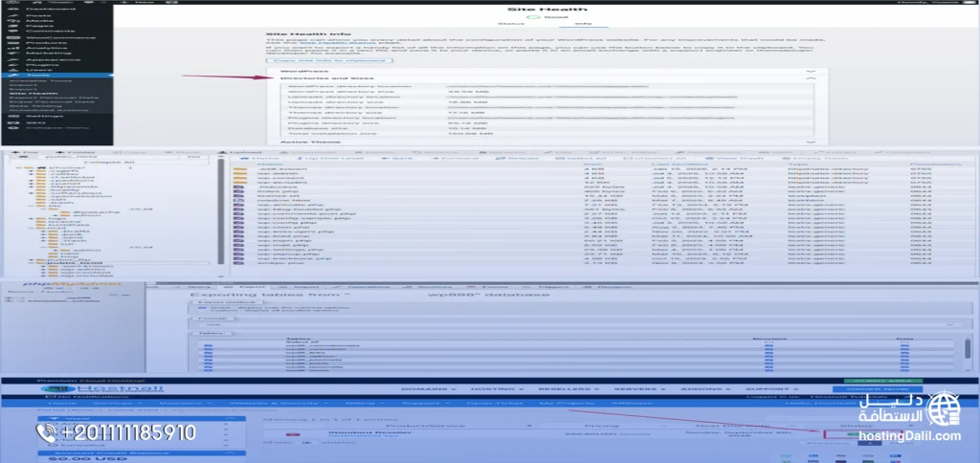
Task: Click the phpMyAdmin tables list scrollbar
Action: [968, 348]
